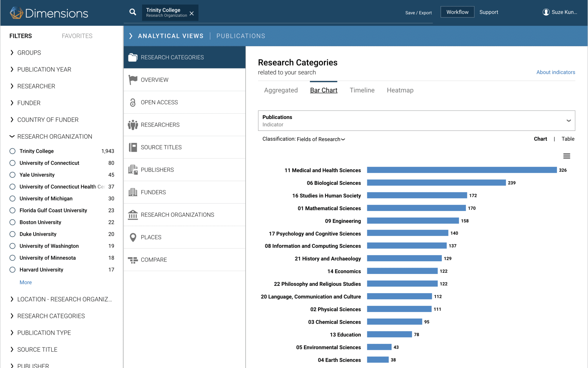The width and height of the screenshot is (588, 368).
Task: Open the Filters tab
Action: pyautogui.click(x=21, y=36)
